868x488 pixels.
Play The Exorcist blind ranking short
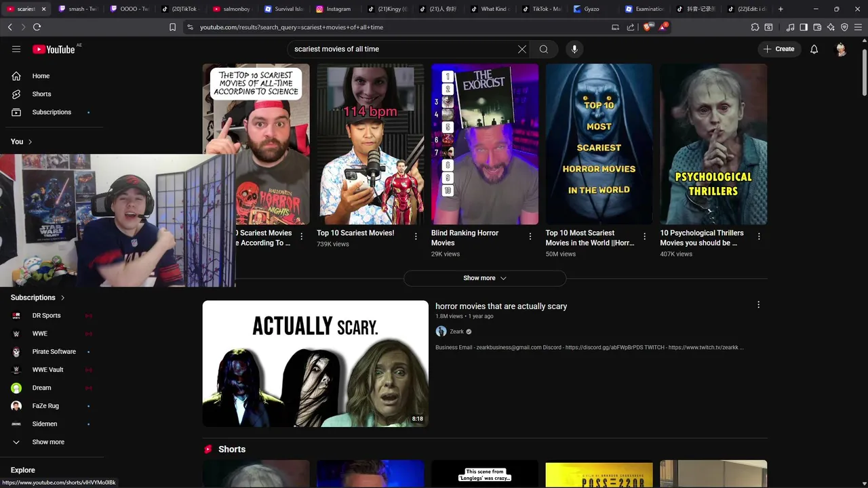(x=485, y=144)
